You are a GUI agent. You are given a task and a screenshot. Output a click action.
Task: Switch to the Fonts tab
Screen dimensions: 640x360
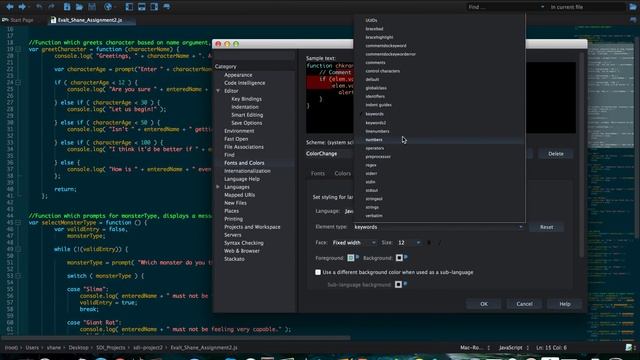pos(318,173)
